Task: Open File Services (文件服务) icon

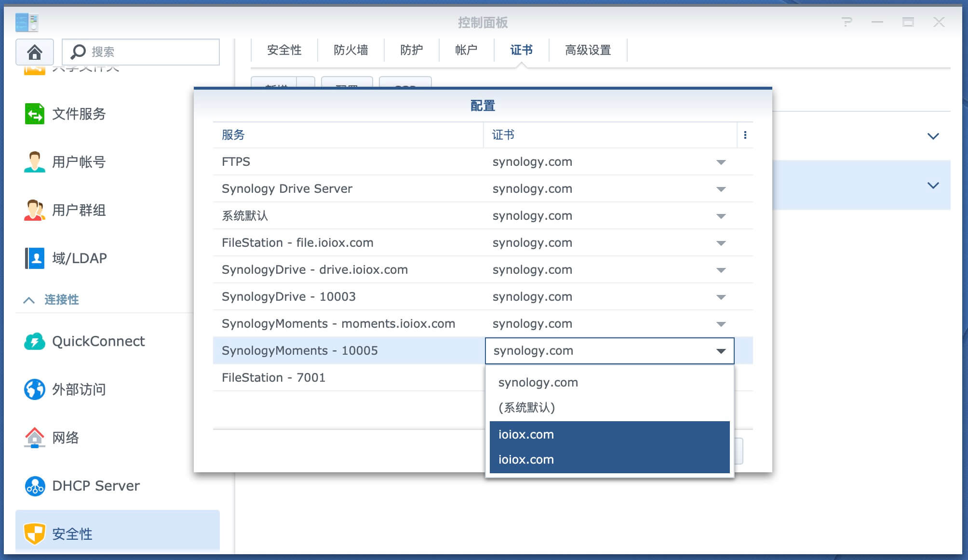Action: point(34,114)
